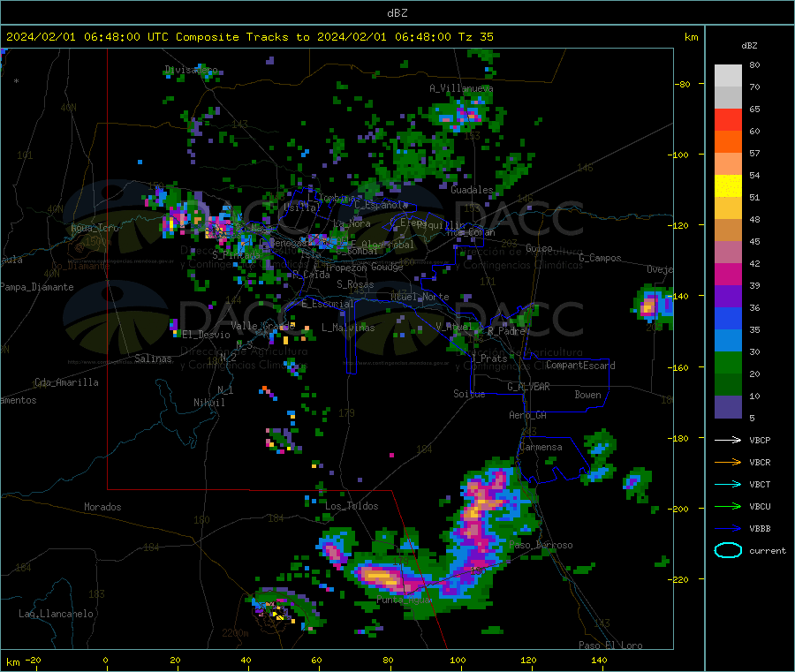The width and height of the screenshot is (795, 672).
Task: Select the purple 5 dBZ color swatch
Action: (x=728, y=407)
